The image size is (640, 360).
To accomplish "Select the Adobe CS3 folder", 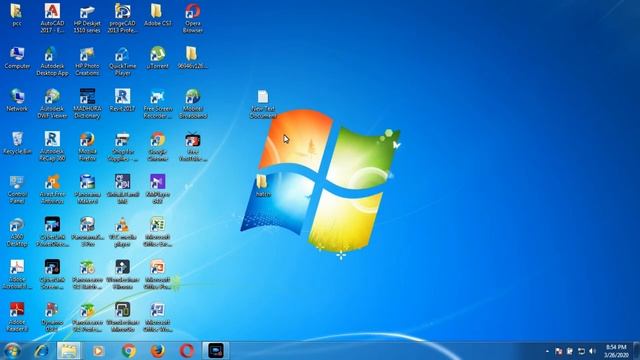I will click(158, 16).
